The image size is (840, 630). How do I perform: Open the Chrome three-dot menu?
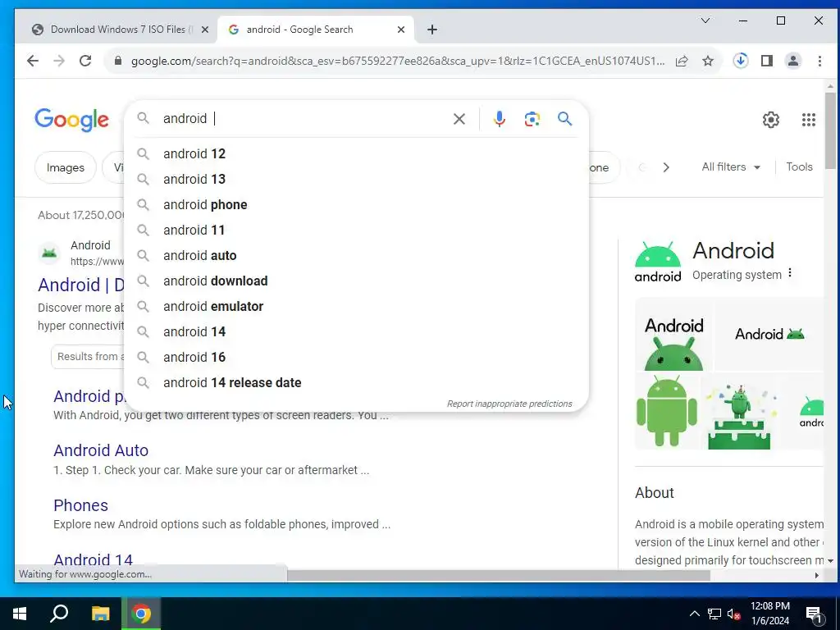tap(819, 61)
